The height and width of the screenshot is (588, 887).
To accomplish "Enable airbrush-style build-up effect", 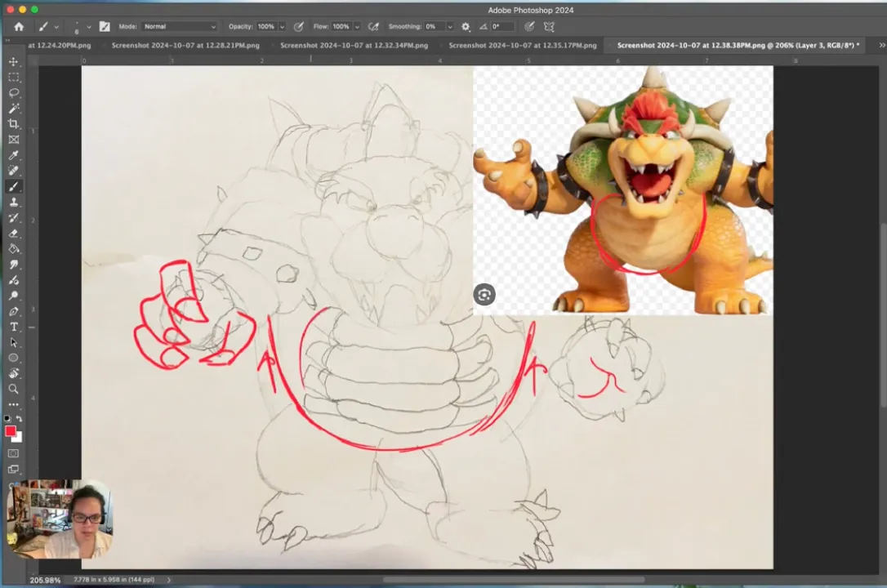I will [x=374, y=27].
